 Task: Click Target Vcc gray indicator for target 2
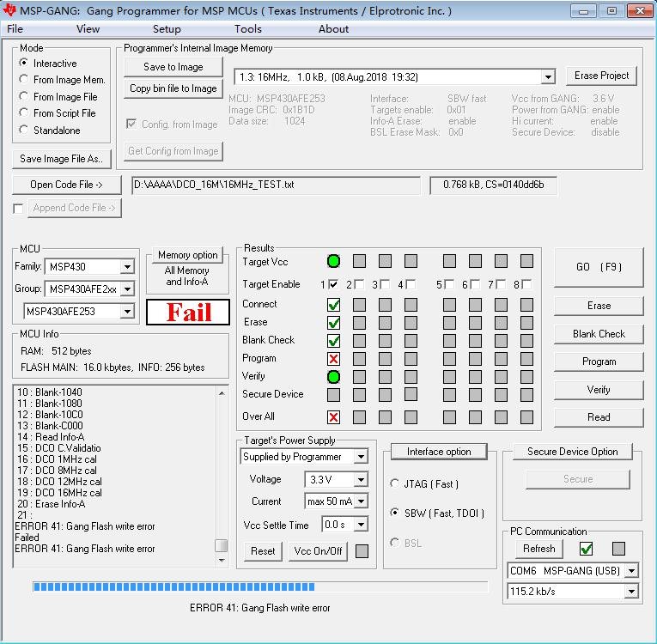click(x=359, y=261)
